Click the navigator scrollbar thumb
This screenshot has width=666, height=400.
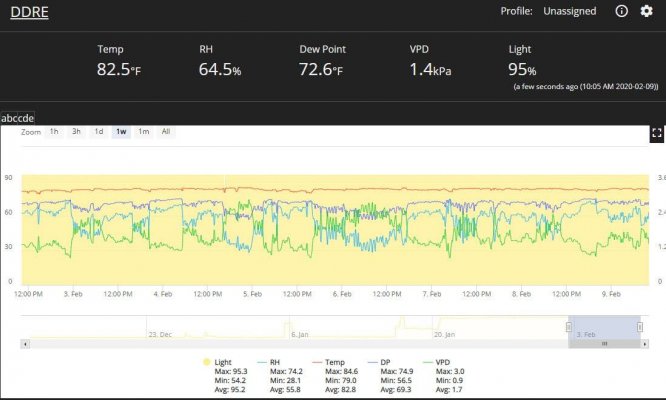[604, 344]
